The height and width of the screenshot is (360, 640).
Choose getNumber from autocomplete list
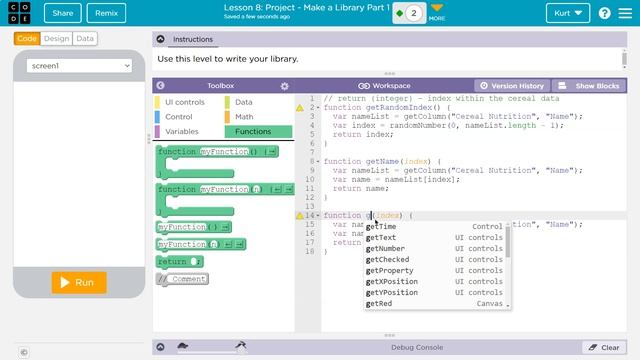[x=434, y=249]
